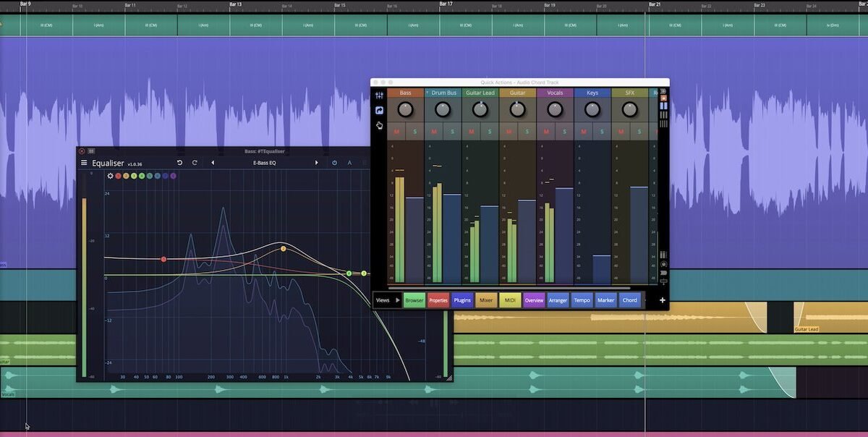The height and width of the screenshot is (437, 868).
Task: Click the record circle icon in mixer sidebar
Action: 663,264
